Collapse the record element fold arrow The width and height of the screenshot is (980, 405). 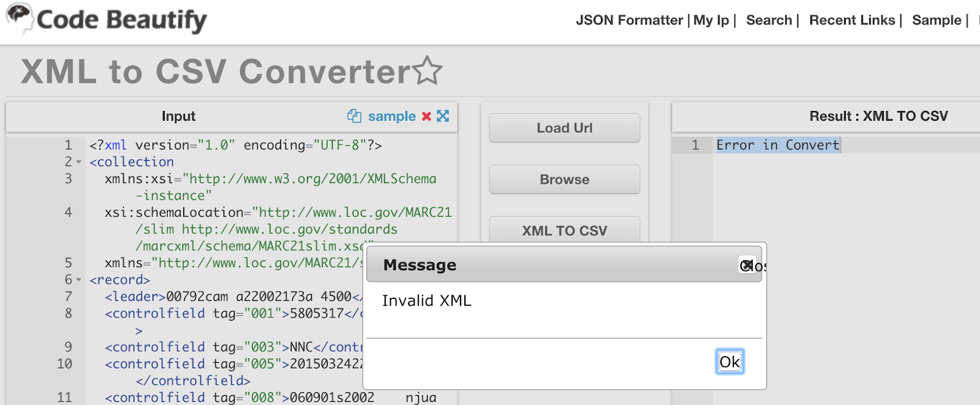tap(78, 280)
